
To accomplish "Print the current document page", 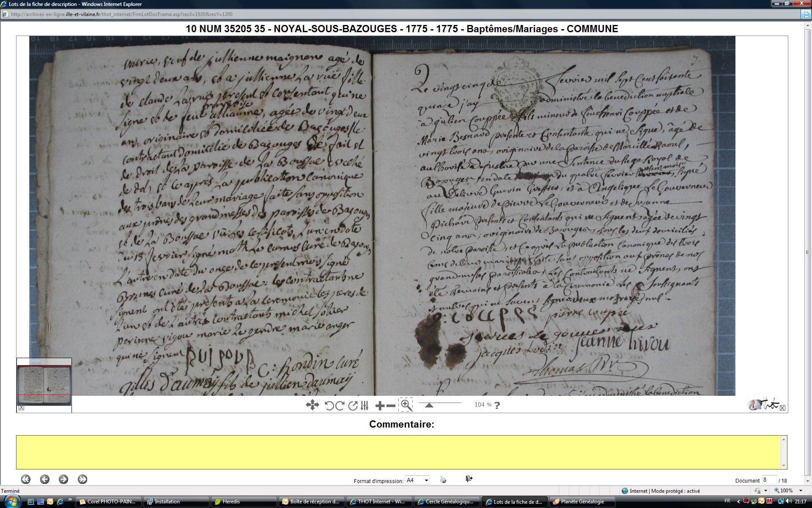I will (443, 480).
